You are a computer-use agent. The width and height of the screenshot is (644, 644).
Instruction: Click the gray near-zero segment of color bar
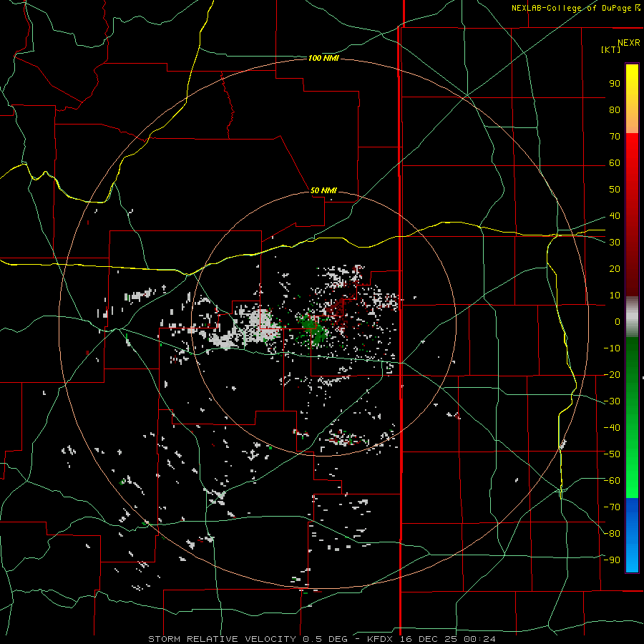coord(632,317)
